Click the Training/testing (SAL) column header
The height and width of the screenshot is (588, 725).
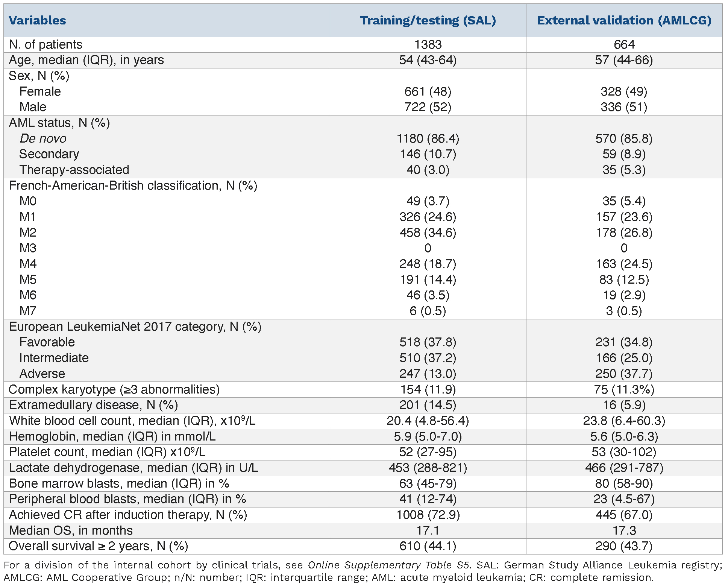coord(428,20)
